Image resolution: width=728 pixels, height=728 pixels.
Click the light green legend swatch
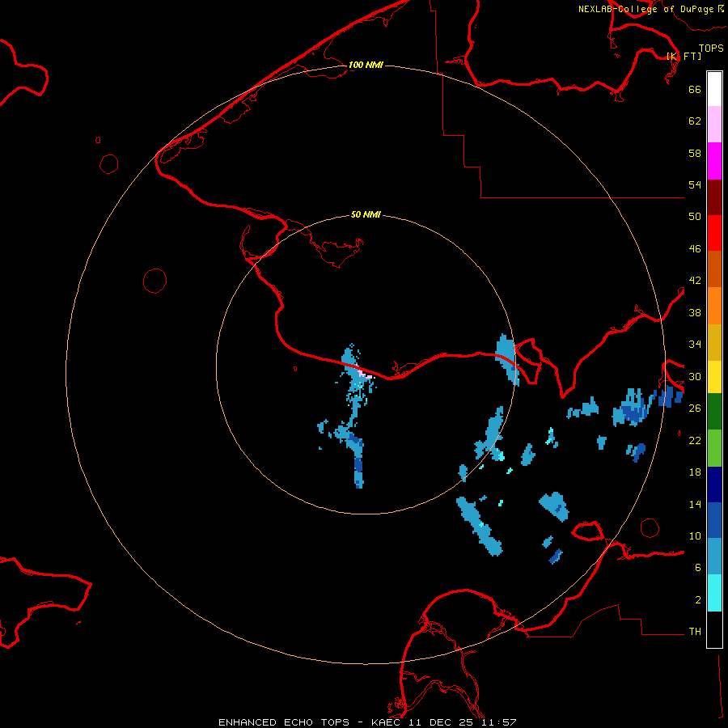click(x=714, y=448)
